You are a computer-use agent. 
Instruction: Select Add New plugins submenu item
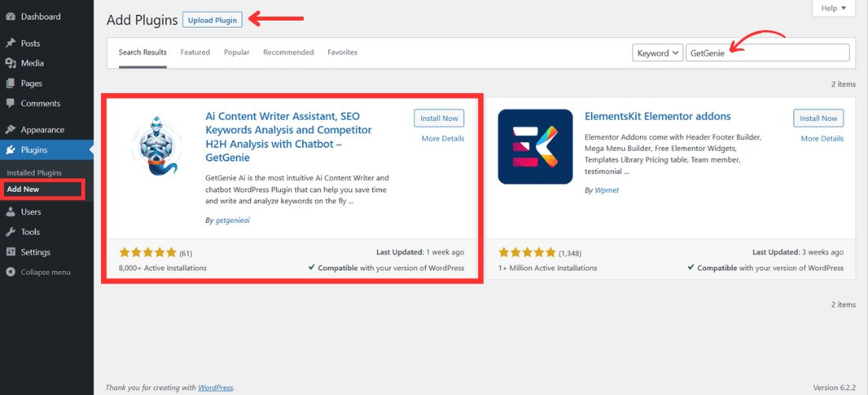coord(23,190)
